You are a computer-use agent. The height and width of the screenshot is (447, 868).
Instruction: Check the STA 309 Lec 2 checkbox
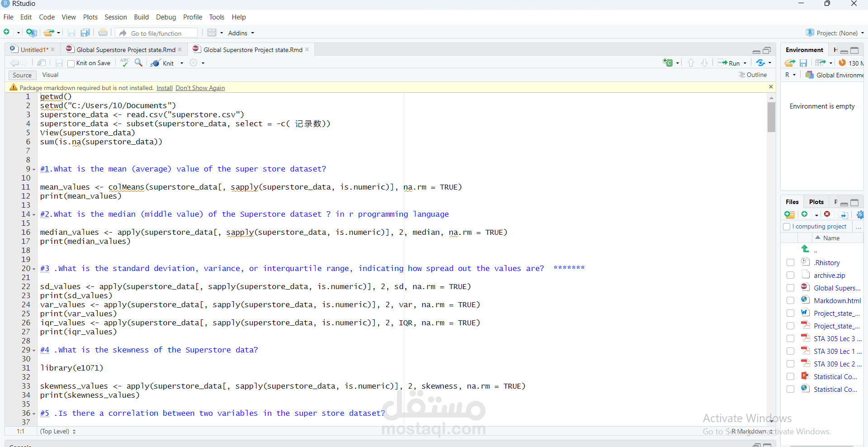tap(790, 364)
